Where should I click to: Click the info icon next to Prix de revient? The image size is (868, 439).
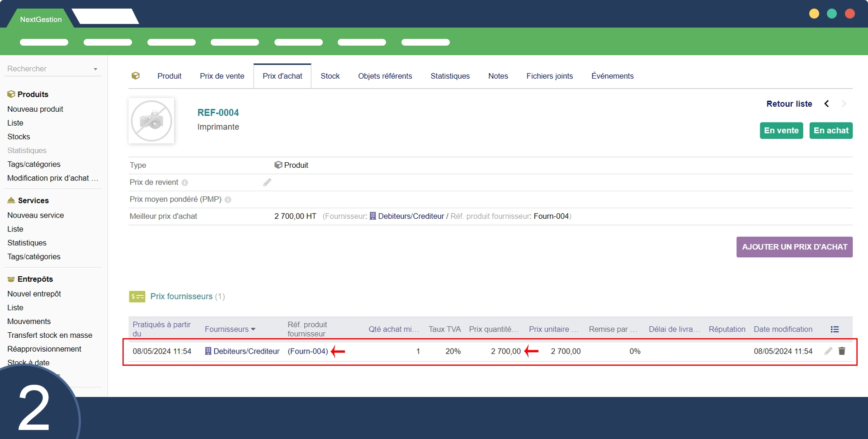184,183
